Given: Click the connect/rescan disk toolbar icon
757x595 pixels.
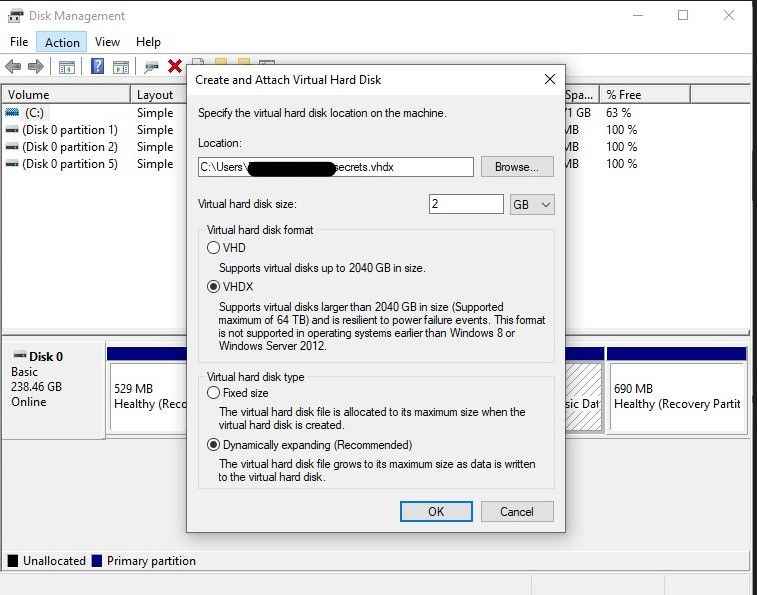Looking at the screenshot, I should pyautogui.click(x=152, y=67).
